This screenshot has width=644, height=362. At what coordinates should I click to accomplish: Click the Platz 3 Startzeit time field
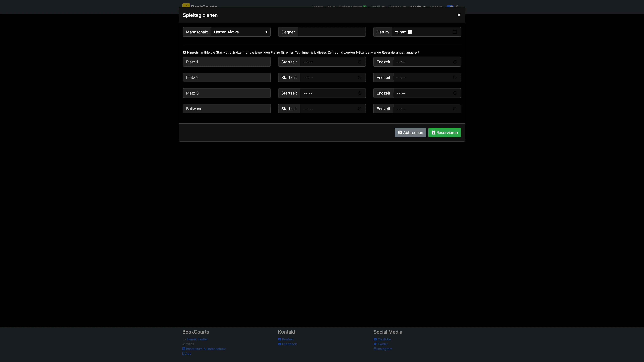click(x=332, y=93)
